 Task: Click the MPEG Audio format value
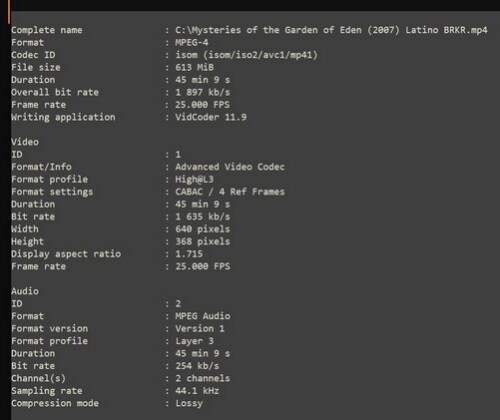(203, 316)
